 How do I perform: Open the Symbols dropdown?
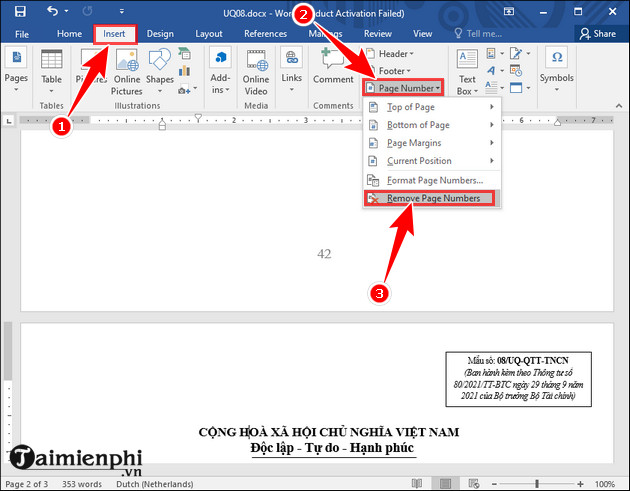tap(556, 70)
